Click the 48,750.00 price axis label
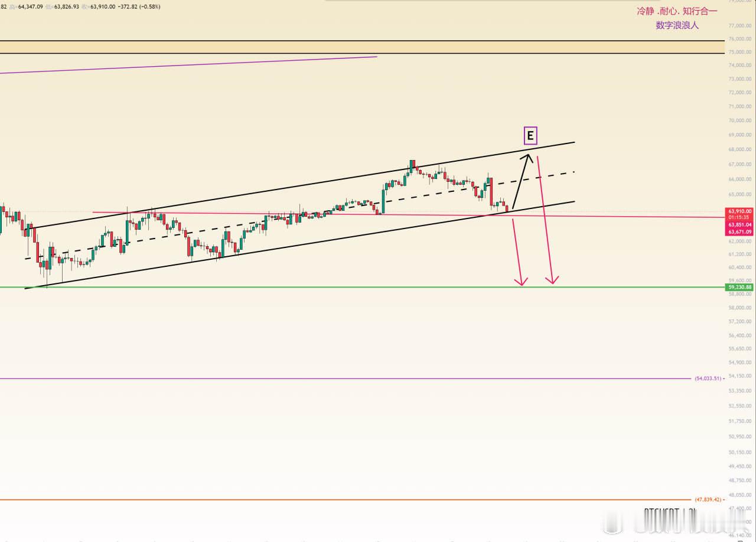This screenshot has width=756, height=542. point(741,480)
